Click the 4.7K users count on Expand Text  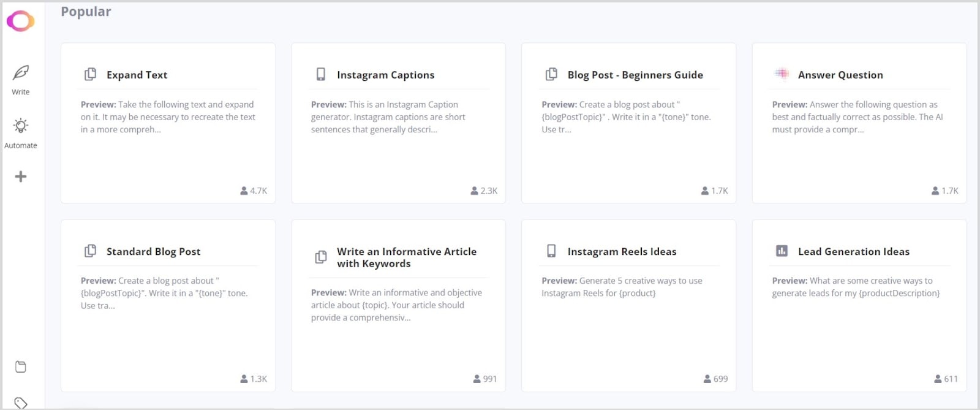[254, 191]
